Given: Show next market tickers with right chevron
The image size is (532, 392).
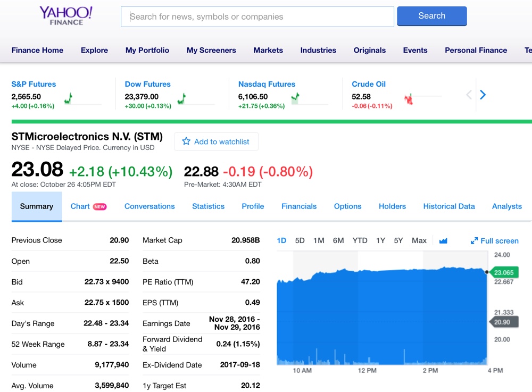Looking at the screenshot, I should (483, 95).
